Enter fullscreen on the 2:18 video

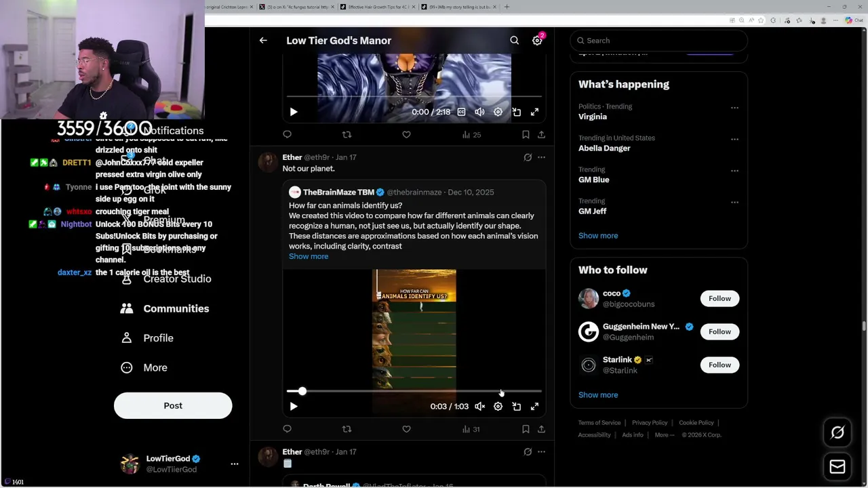[x=535, y=112]
